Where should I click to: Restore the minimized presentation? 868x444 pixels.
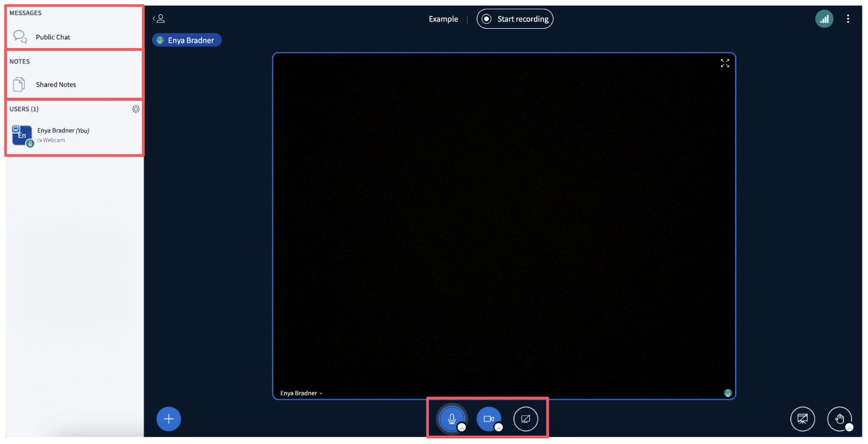pyautogui.click(x=802, y=419)
